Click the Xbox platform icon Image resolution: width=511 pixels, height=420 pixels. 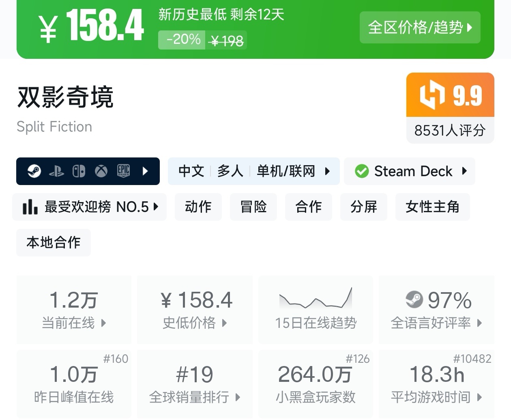coord(101,171)
